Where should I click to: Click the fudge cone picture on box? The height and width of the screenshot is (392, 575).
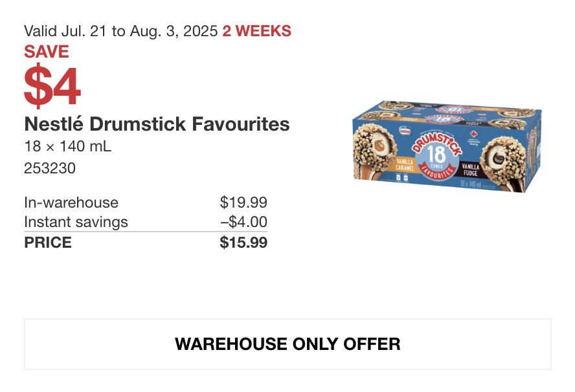(x=503, y=163)
